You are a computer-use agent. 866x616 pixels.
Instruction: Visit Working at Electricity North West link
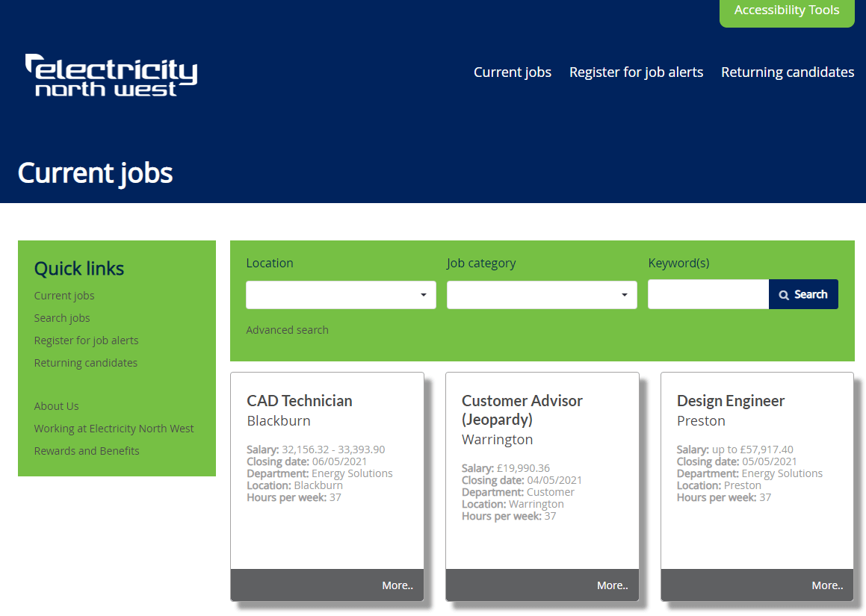(114, 429)
